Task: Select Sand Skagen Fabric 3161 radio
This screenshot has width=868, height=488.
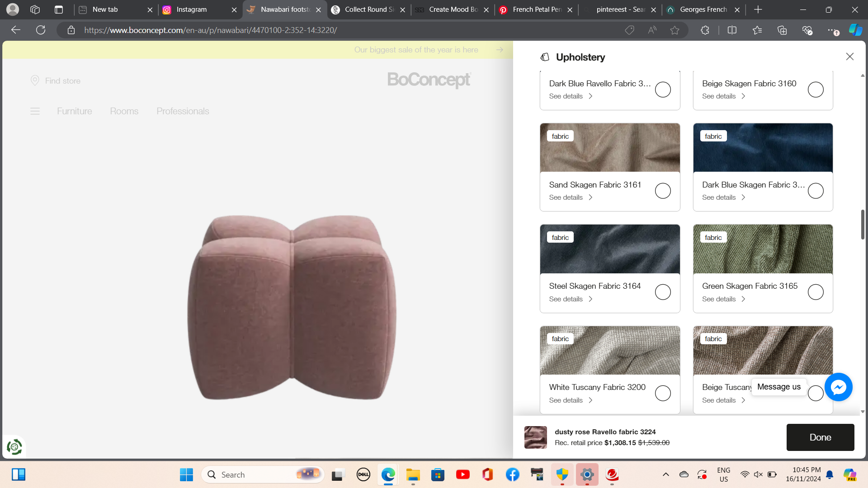Action: (x=662, y=191)
